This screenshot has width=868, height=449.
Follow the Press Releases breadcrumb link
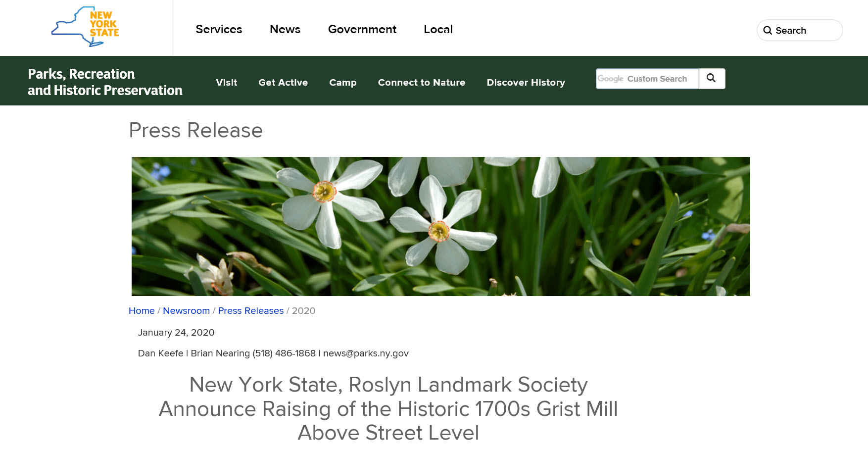point(250,311)
